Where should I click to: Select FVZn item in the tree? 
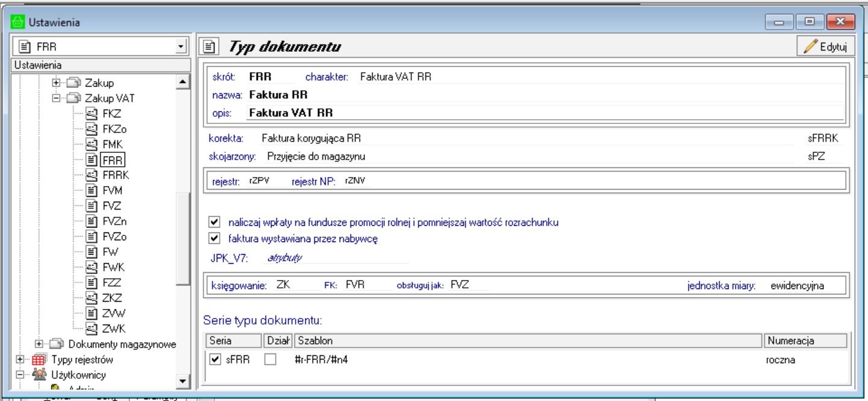114,221
